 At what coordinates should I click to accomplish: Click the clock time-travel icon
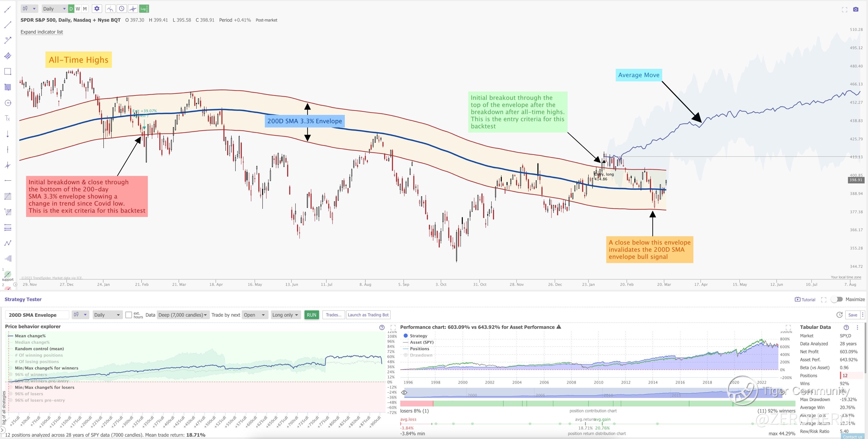(122, 9)
